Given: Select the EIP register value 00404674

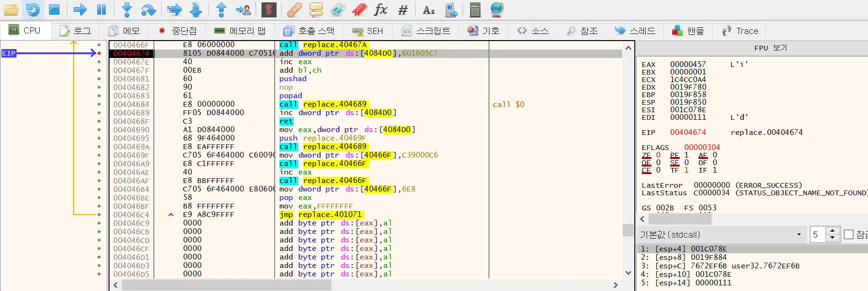Looking at the screenshot, I should coord(688,133).
